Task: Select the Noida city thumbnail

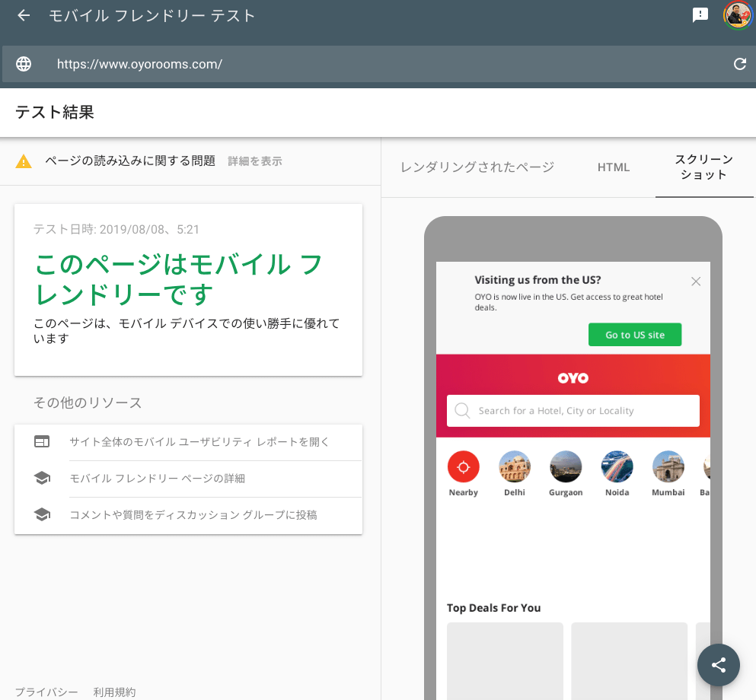Action: [617, 466]
